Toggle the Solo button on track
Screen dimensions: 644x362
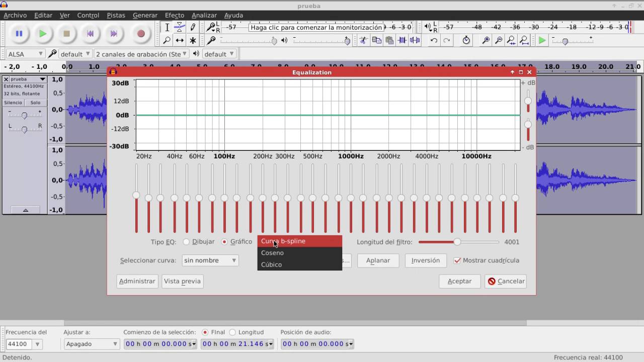click(x=35, y=103)
